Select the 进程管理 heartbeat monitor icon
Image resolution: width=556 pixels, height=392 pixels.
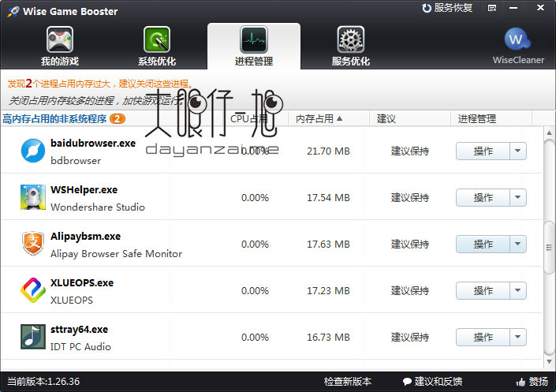point(254,39)
